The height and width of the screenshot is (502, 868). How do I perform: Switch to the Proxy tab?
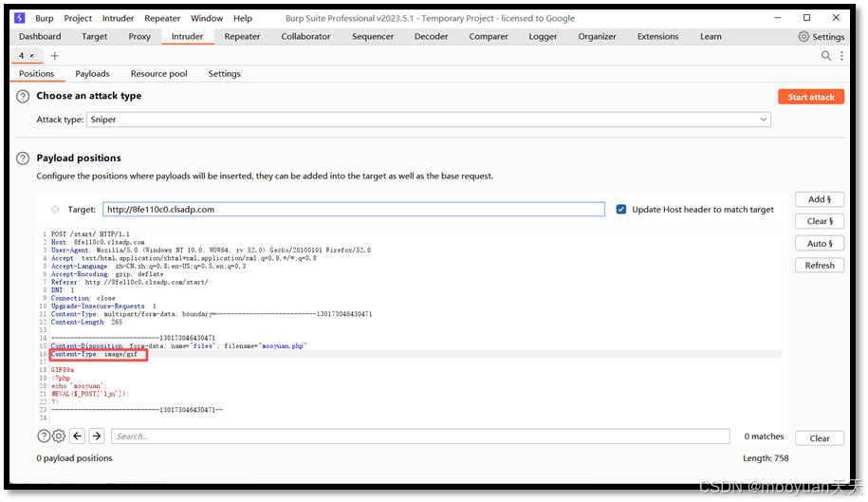coord(139,36)
